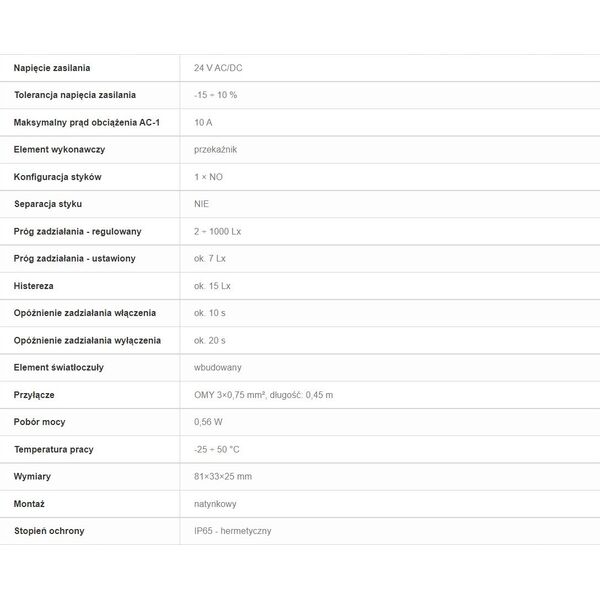Click the '1 × NO' value

tap(209, 177)
